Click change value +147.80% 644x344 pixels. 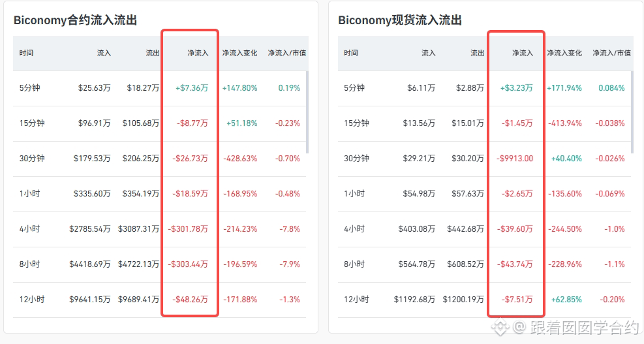(x=240, y=88)
